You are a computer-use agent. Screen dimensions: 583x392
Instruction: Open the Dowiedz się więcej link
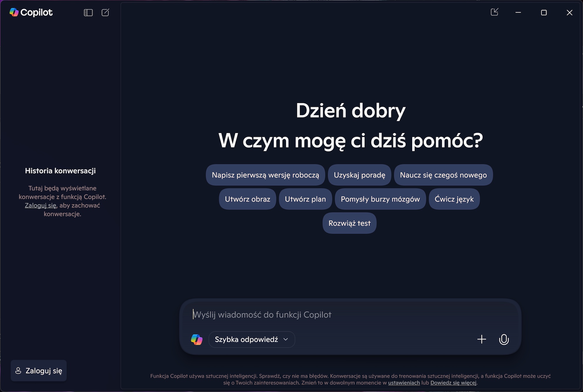point(453,383)
